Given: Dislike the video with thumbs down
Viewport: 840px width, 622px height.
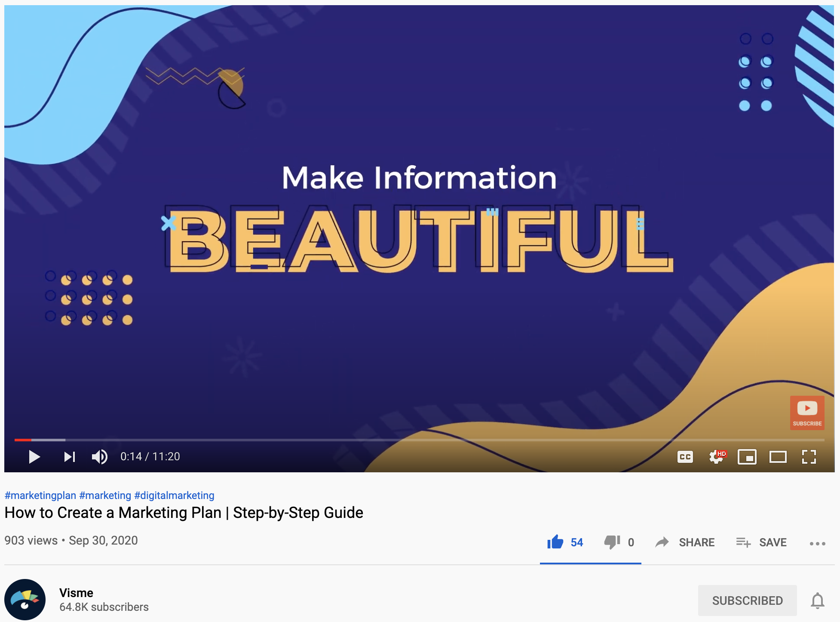Looking at the screenshot, I should click(x=612, y=542).
